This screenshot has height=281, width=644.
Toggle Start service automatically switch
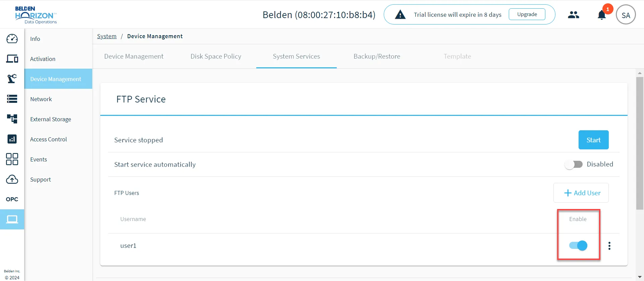click(574, 164)
